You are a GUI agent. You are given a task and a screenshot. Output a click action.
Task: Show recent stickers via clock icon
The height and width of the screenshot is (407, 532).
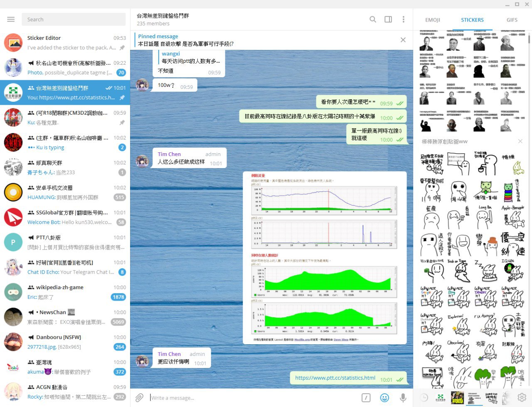[x=424, y=397]
